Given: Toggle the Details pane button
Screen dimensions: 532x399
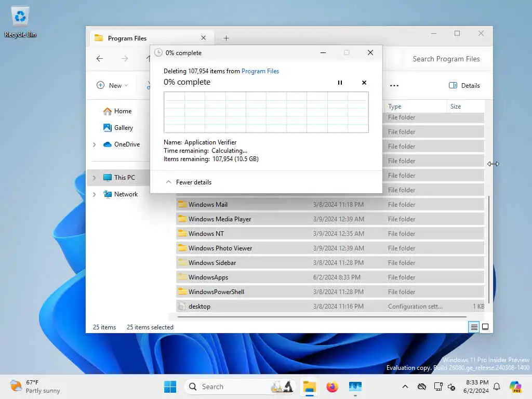Looking at the screenshot, I should [x=464, y=86].
